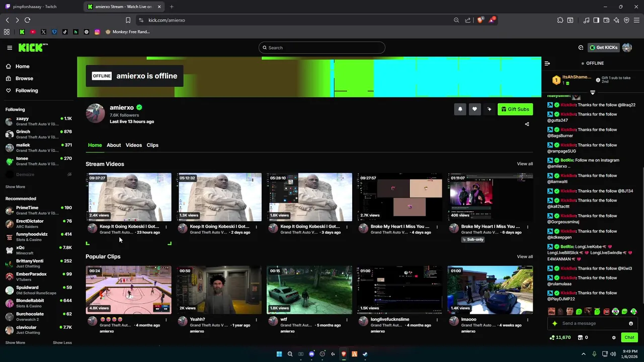Switch to the Videos tab
Viewport: 644px width, 362px height.
coord(134,145)
